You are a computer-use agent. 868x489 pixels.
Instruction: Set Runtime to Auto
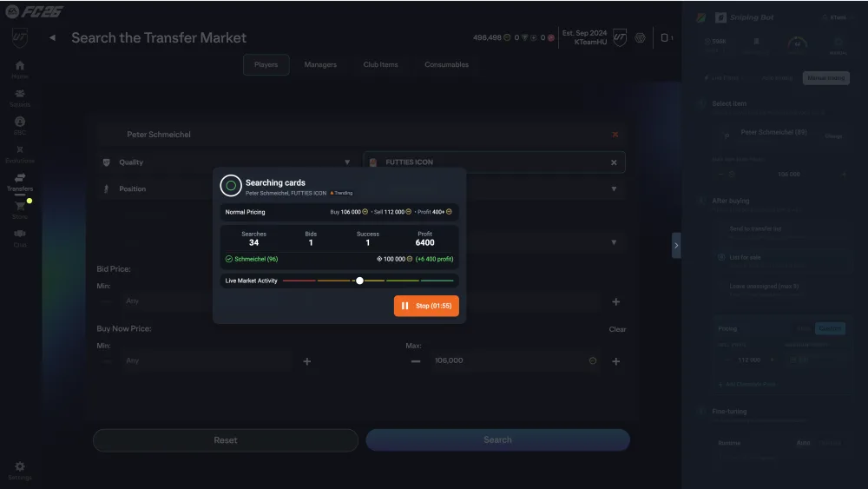click(x=803, y=442)
